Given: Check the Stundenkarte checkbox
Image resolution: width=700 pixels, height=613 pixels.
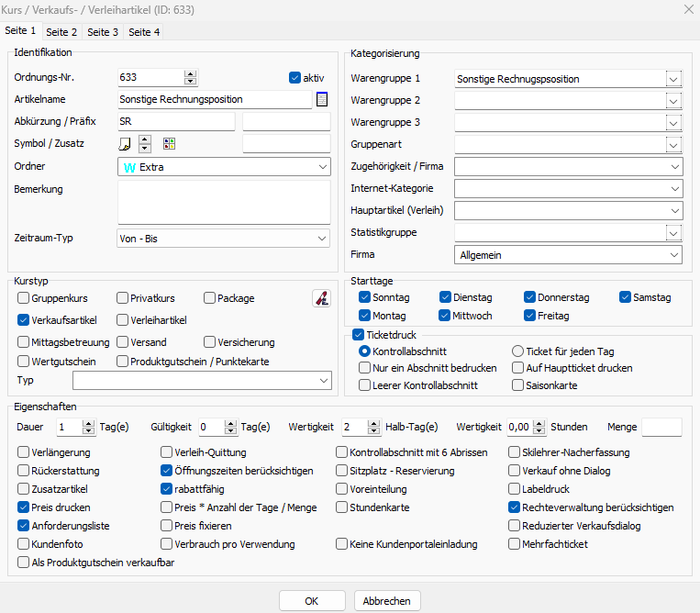Looking at the screenshot, I should 341,507.
